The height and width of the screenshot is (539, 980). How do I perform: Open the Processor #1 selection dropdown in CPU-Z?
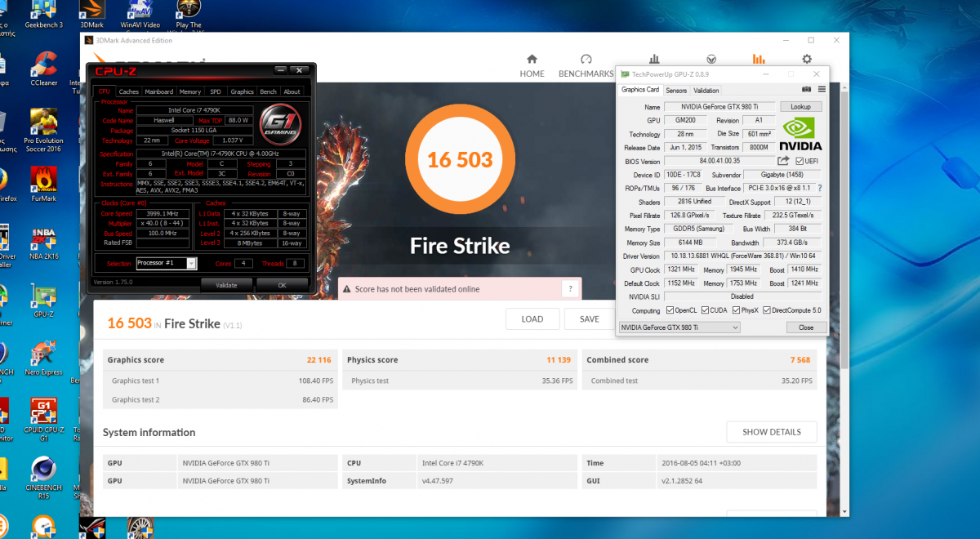point(166,263)
